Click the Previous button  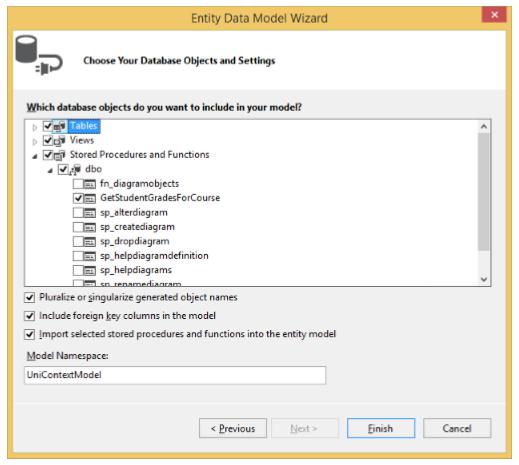coord(233,428)
